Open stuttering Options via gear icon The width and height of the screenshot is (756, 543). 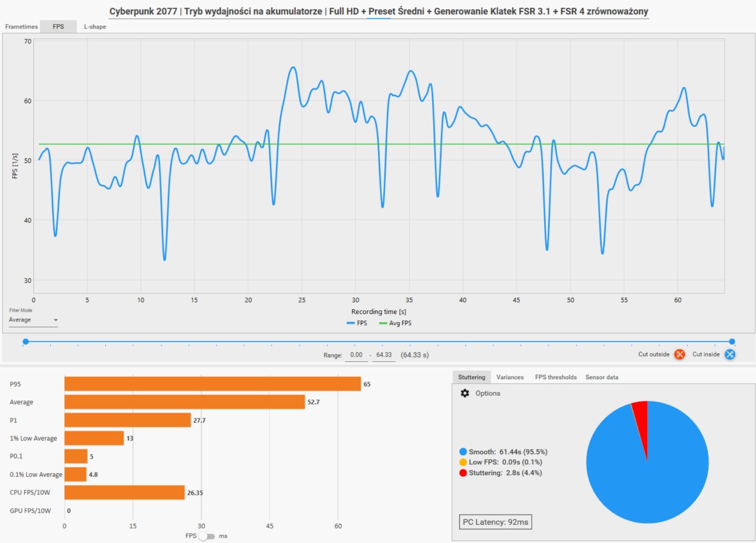[465, 393]
